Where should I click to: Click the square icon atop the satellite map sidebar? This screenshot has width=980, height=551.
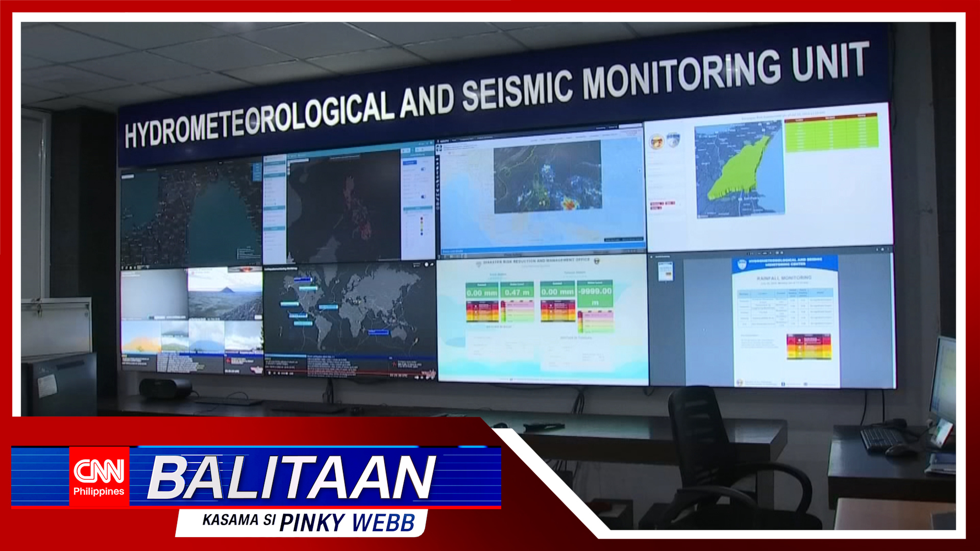(x=438, y=148)
